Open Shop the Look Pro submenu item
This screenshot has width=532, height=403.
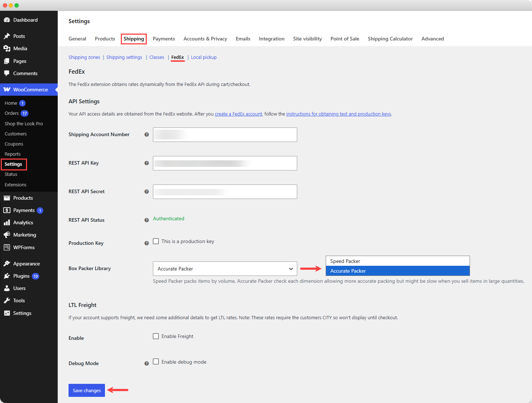(x=24, y=123)
